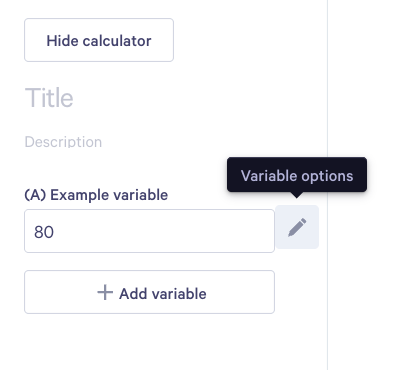Click the Add variable label text
Screen dimensions: 399x370
pos(163,294)
